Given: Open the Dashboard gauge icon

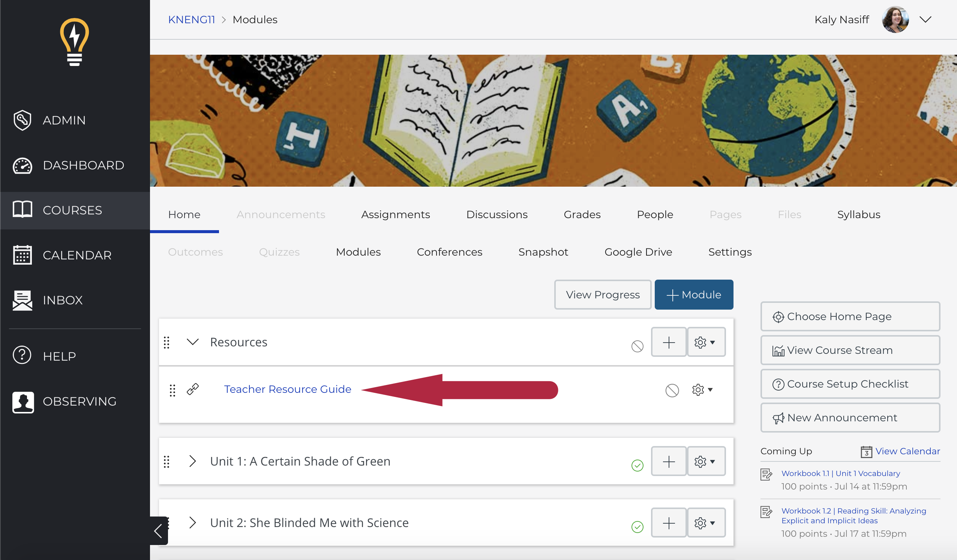Looking at the screenshot, I should click(x=22, y=165).
